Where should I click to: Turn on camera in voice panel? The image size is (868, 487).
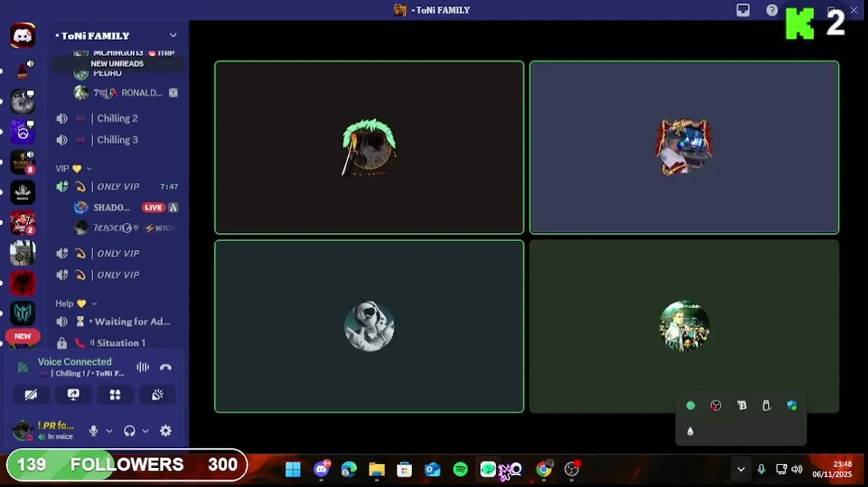[x=31, y=395]
